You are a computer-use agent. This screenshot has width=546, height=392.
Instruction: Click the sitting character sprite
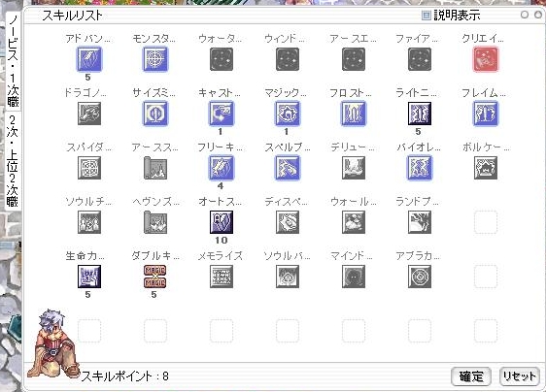coord(52,343)
